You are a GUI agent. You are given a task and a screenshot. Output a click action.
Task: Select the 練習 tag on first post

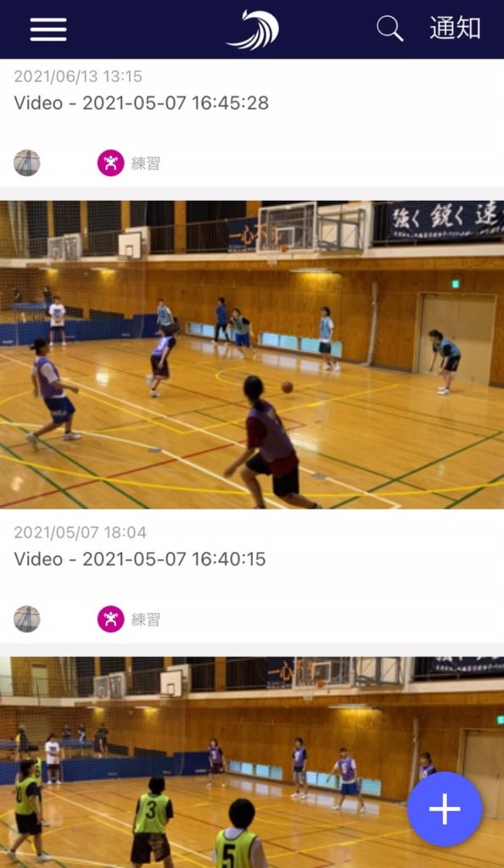[x=146, y=164]
